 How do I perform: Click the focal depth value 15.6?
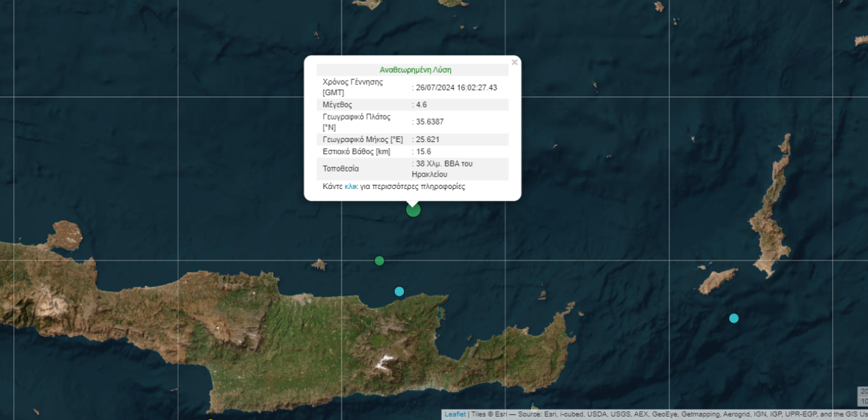pos(423,151)
